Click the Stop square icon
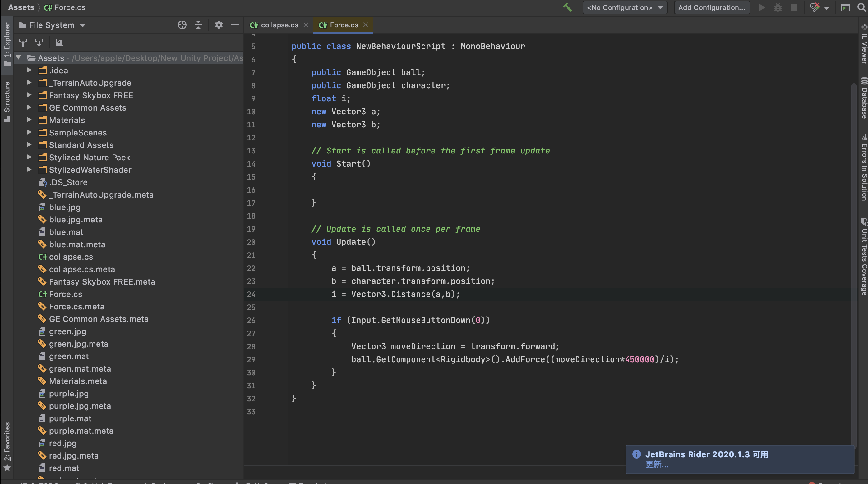 794,7
